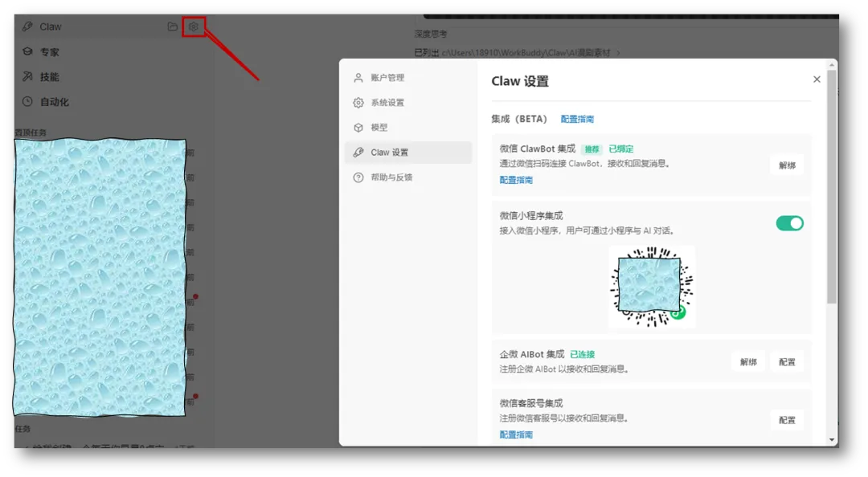The width and height of the screenshot is (868, 477).
Task: Click the 置顶任务 section heading
Action: [31, 132]
